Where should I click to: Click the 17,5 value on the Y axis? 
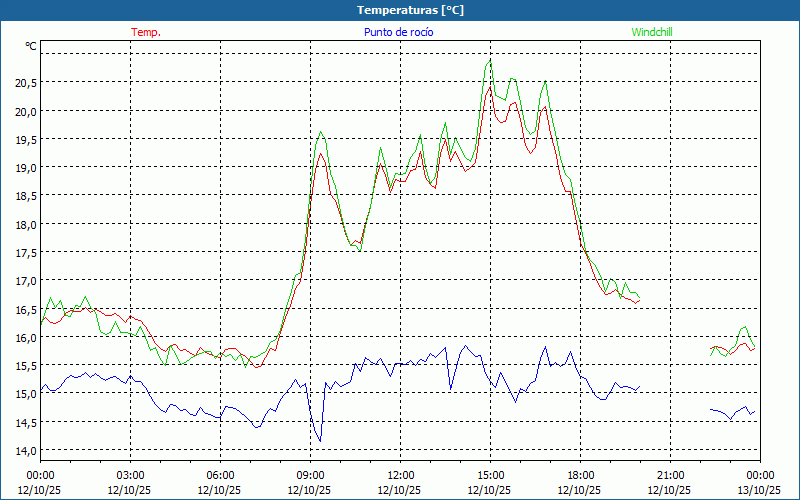point(26,252)
